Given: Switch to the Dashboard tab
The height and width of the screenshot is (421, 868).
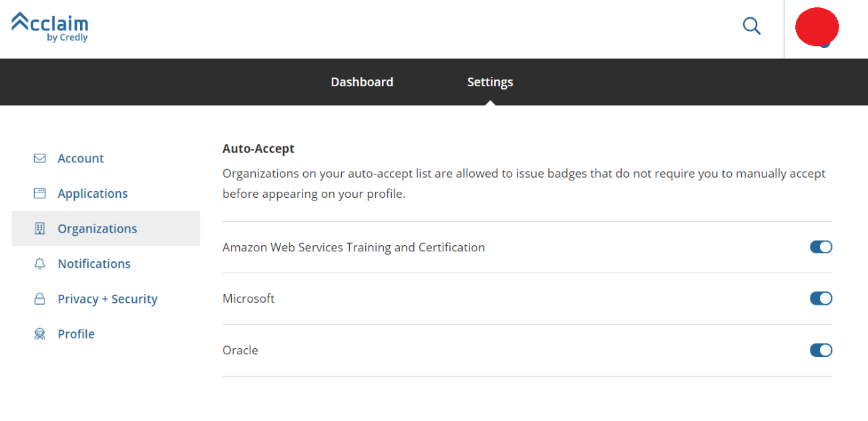Looking at the screenshot, I should (362, 82).
